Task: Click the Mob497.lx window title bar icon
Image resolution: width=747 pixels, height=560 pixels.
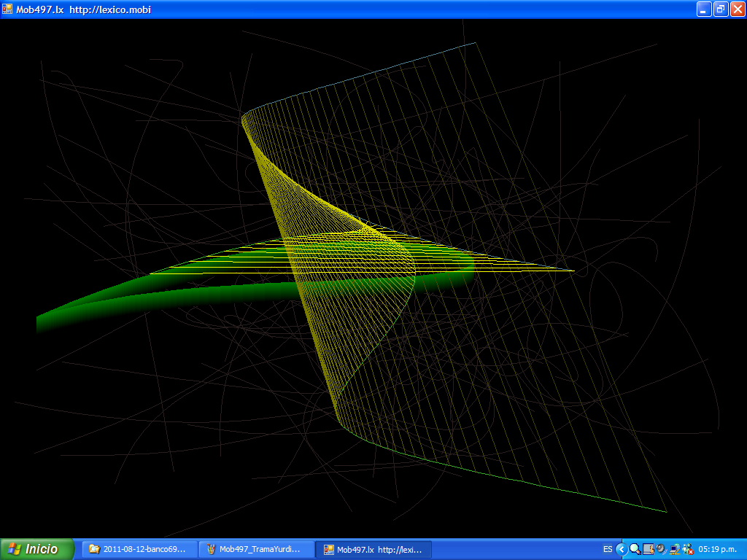Action: [x=7, y=9]
